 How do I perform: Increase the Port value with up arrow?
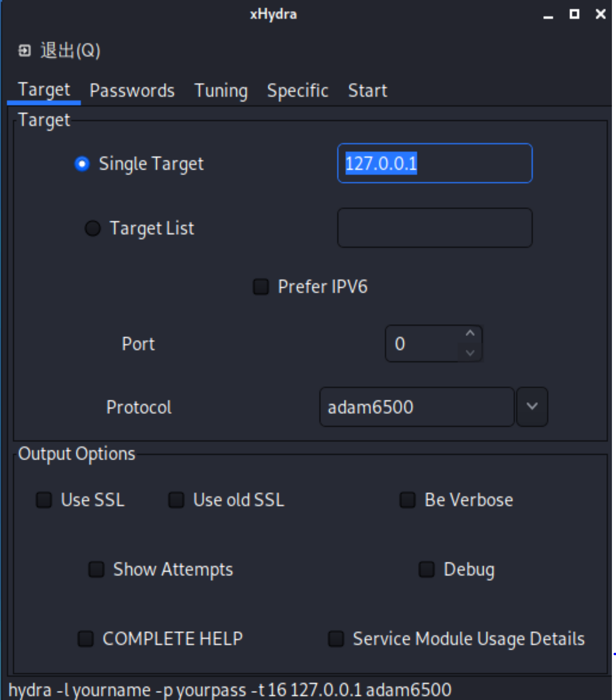click(x=470, y=333)
